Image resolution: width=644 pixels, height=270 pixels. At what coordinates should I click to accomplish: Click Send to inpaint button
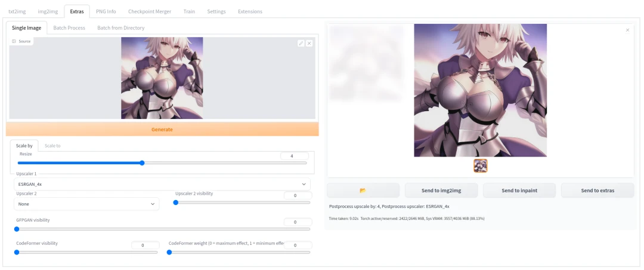[519, 191]
